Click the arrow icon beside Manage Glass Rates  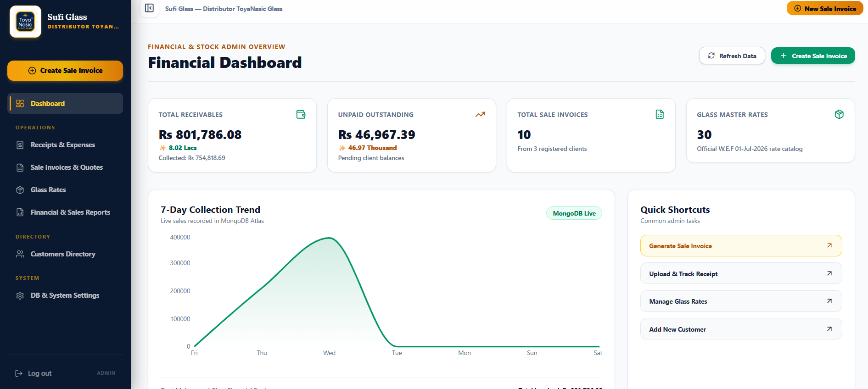[829, 301]
